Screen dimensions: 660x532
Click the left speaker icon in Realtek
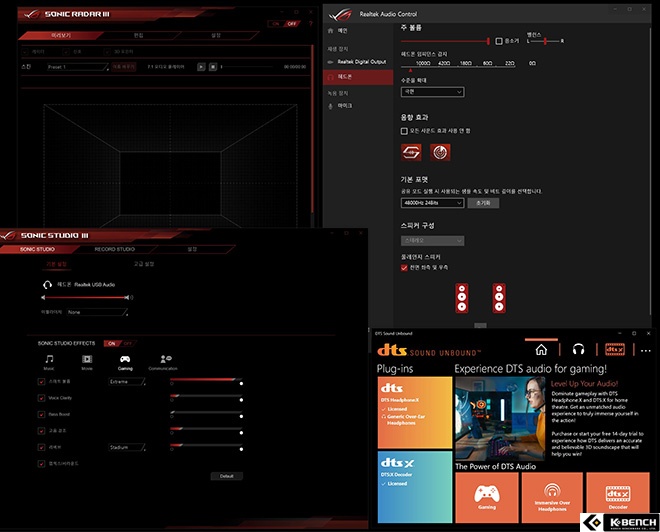[x=462, y=298]
